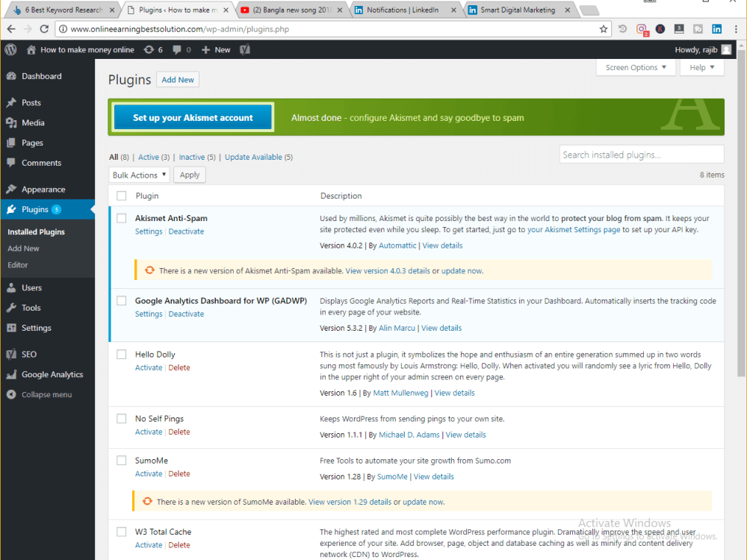Delete the No Self Pings plugin
Screen dimensions: 747x560
pos(179,432)
